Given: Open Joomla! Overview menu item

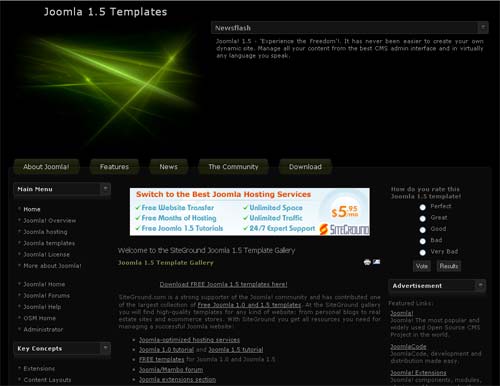Looking at the screenshot, I should (50, 221).
